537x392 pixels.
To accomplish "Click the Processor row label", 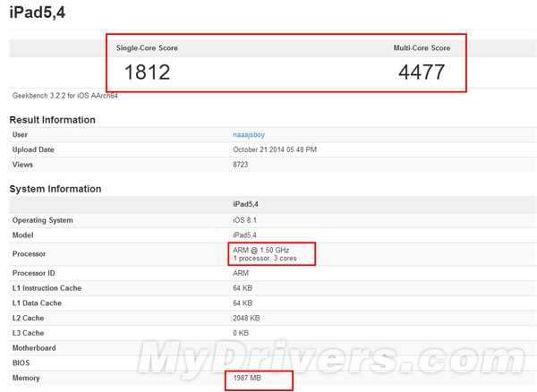I will 30,254.
